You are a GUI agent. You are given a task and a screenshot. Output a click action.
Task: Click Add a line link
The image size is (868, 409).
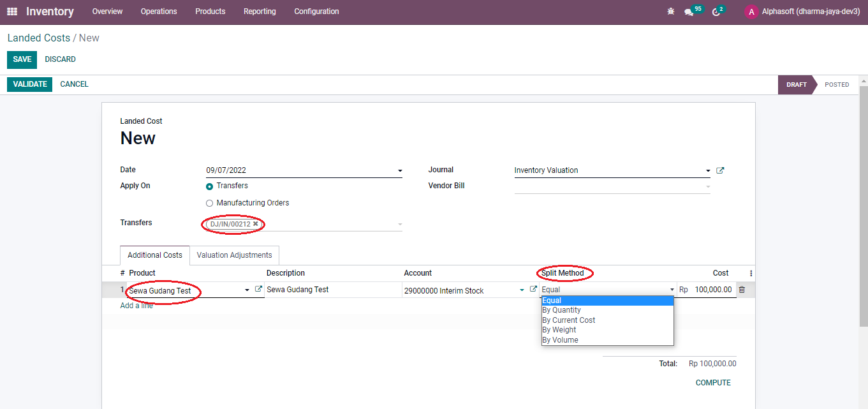coord(136,306)
